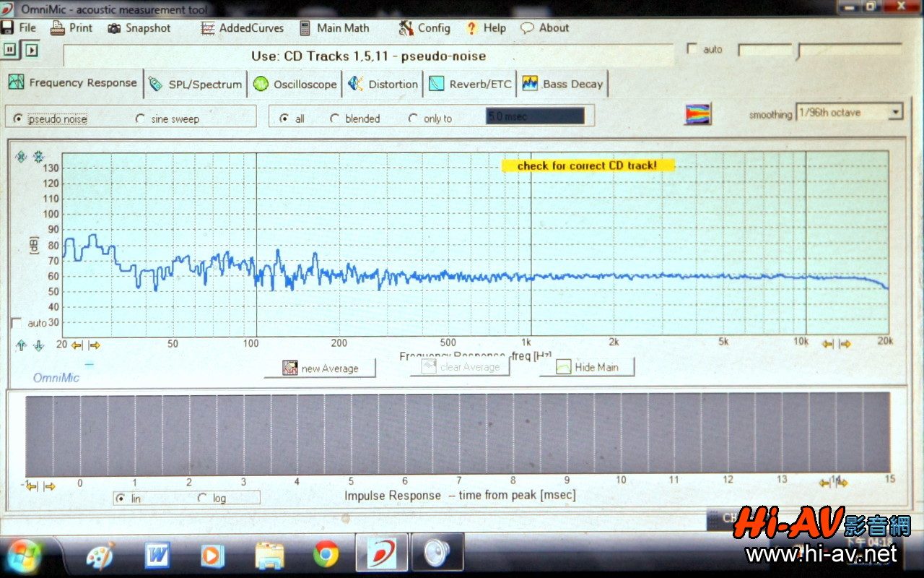Open the colorful waterfall spectrogram icon

(x=698, y=114)
